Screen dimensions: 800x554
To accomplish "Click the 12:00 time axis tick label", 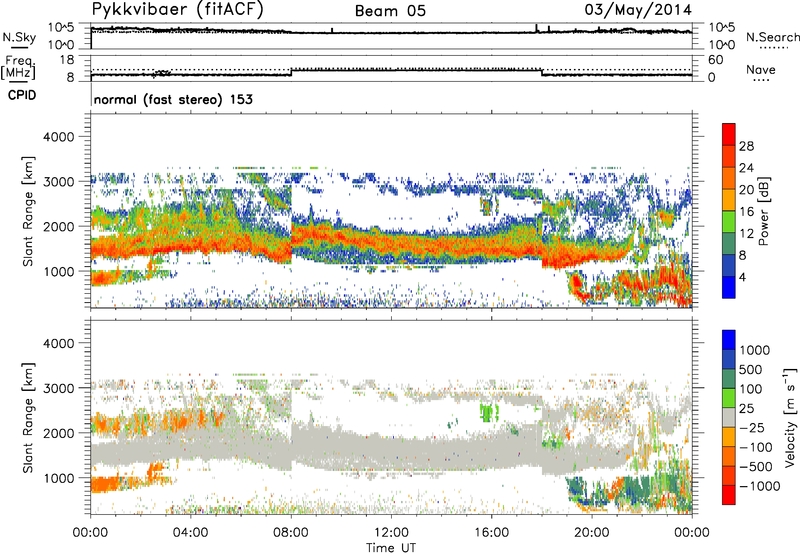I will pyautogui.click(x=391, y=533).
